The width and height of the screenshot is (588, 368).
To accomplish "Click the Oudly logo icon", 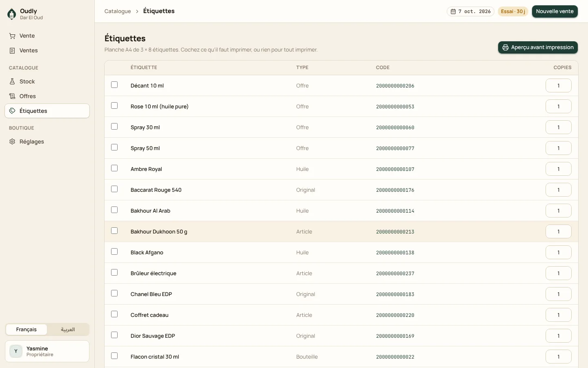I will [12, 14].
